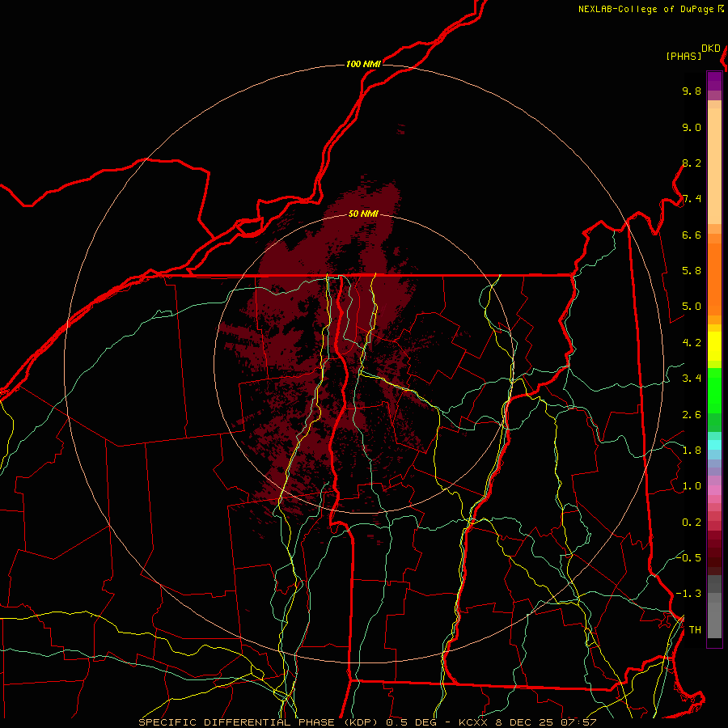Click the 9.8 value on the color scale
Viewport: 728px width, 728px height.
692,91
